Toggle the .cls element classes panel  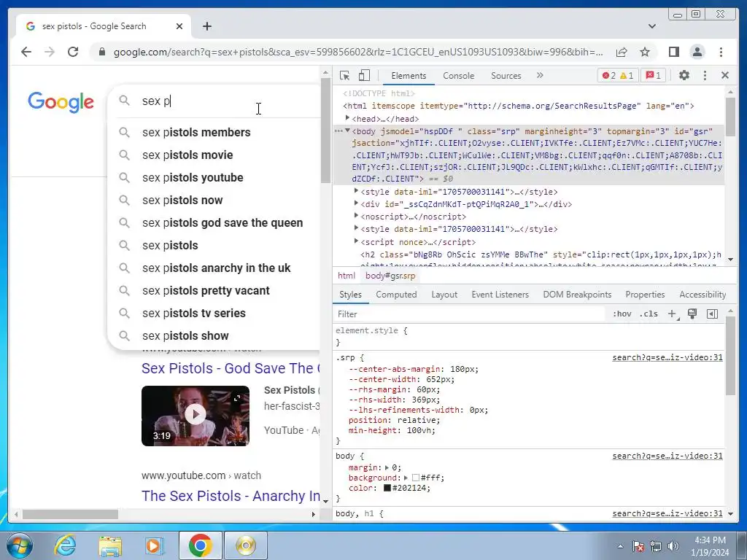pos(649,314)
